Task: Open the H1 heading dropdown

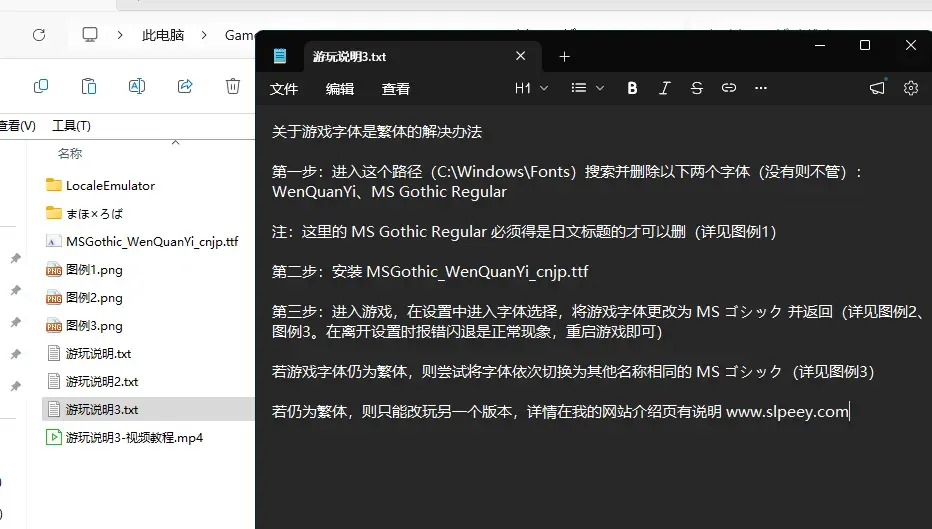Action: [531, 89]
